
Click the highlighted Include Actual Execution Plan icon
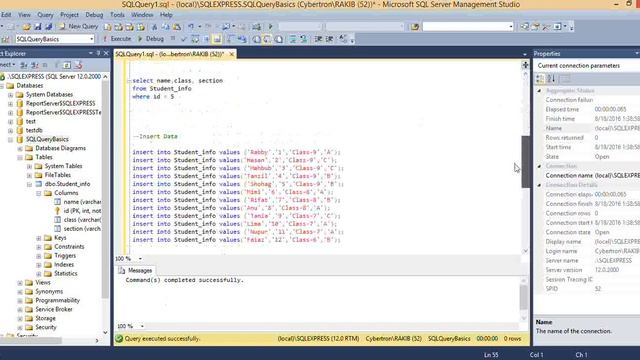pos(217,39)
